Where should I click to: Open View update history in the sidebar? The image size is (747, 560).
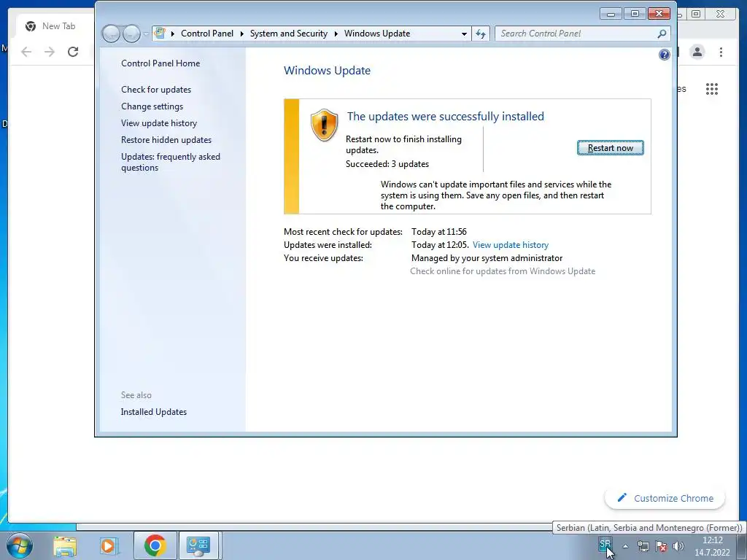pos(158,122)
